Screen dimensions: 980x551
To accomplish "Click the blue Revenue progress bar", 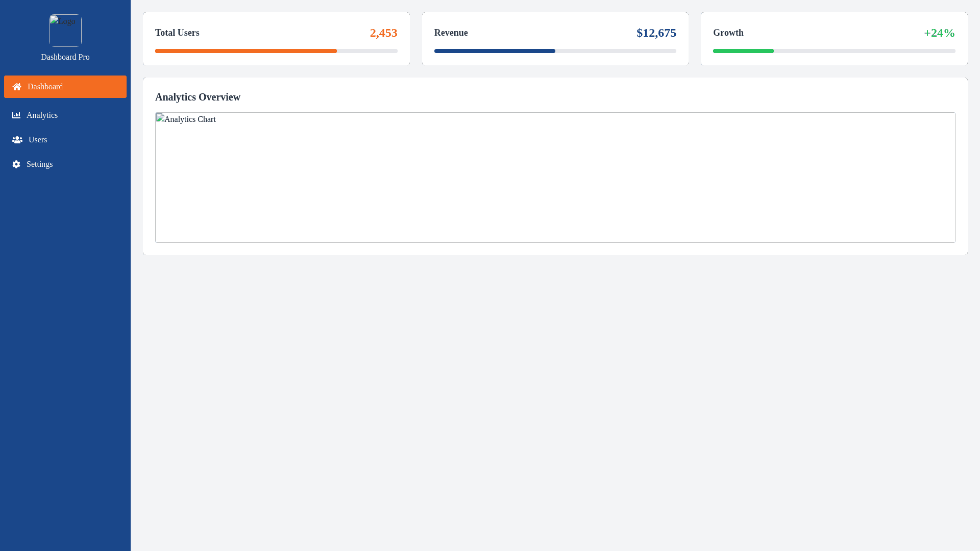I will pos(495,51).
